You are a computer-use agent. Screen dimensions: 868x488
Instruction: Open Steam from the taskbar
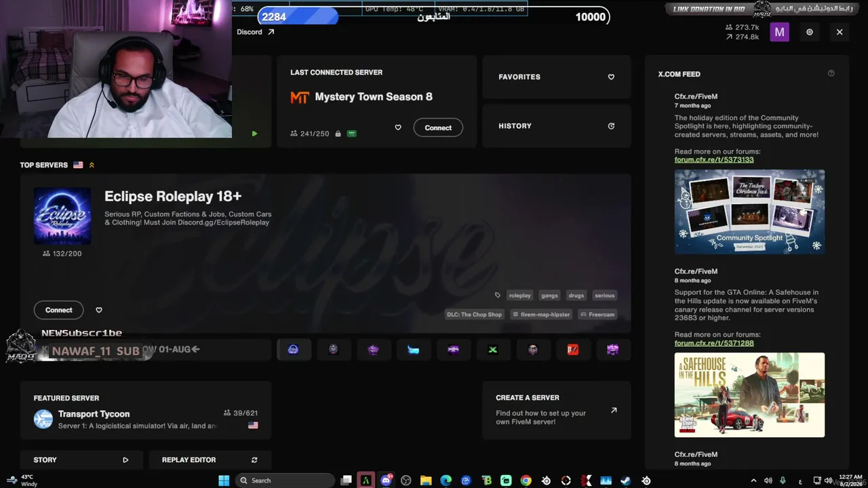tap(625, 481)
